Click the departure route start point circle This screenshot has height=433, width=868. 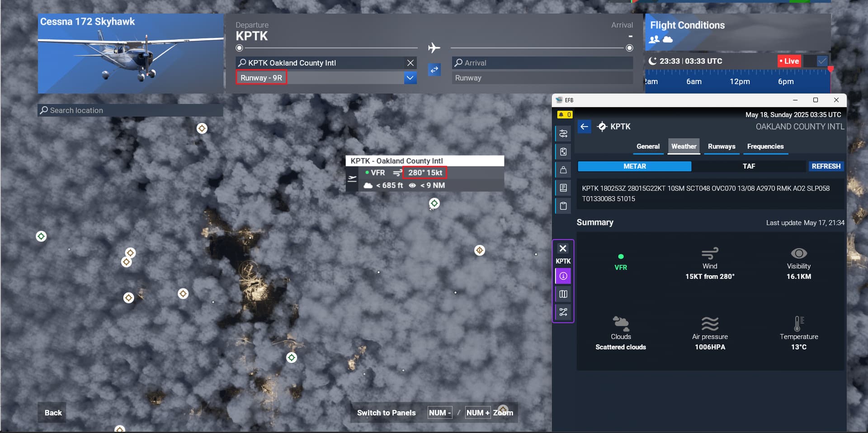point(240,48)
